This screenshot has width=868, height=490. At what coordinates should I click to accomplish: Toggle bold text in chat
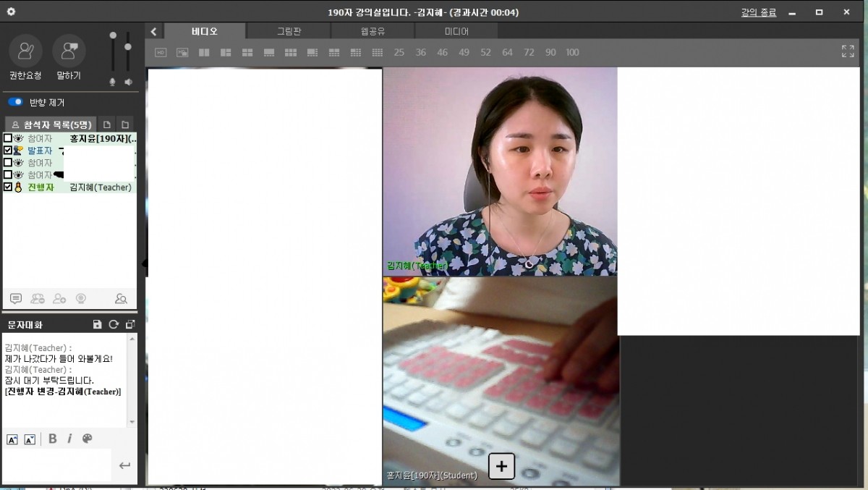pos(53,439)
